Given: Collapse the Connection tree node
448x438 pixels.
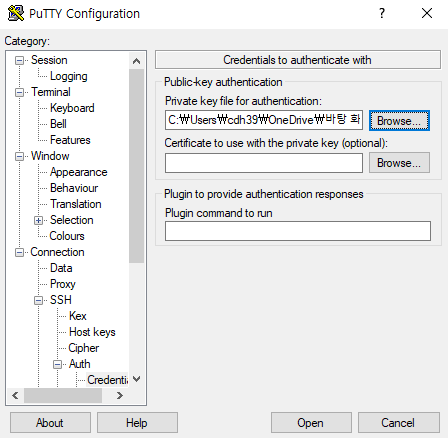Looking at the screenshot, I should [x=19, y=252].
